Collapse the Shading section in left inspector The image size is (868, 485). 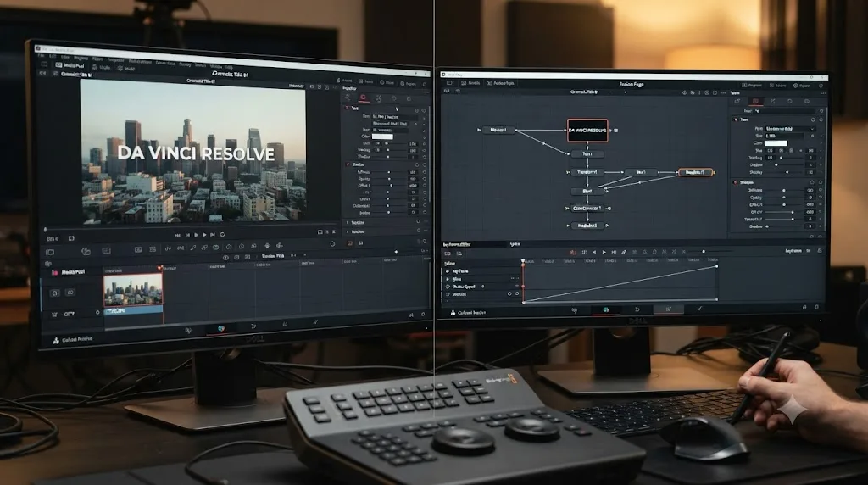click(x=348, y=164)
